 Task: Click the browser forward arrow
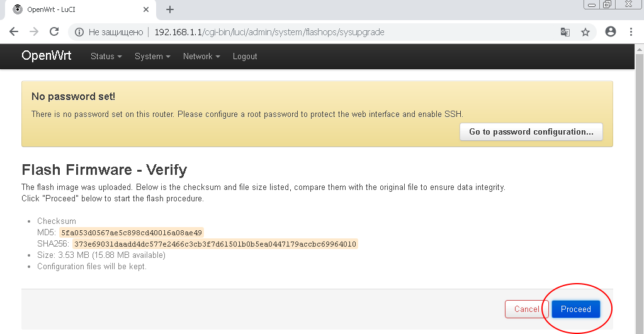[34, 32]
